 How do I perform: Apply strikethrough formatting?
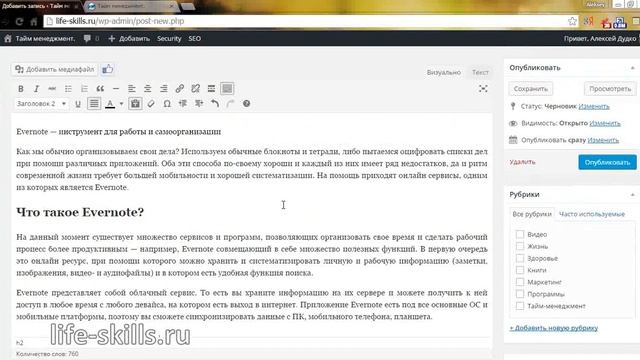[52, 89]
